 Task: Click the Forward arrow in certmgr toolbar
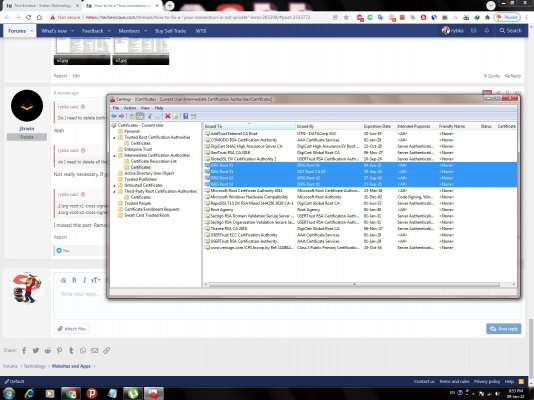point(121,116)
